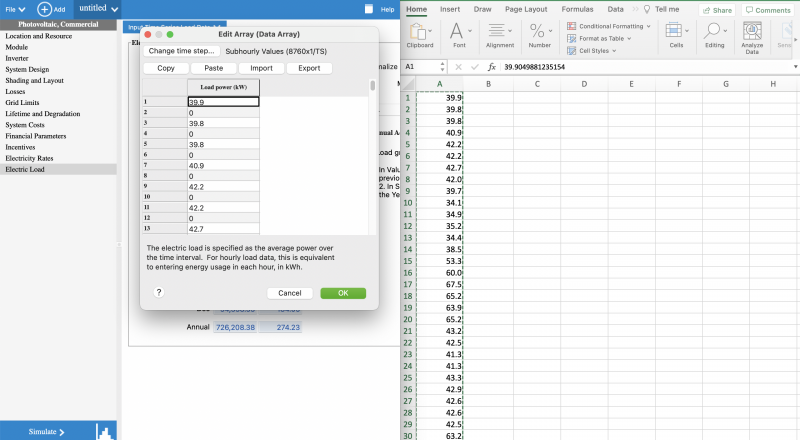Click the Clipboard paste icon
This screenshot has width=800, height=440.
pyautogui.click(x=420, y=31)
